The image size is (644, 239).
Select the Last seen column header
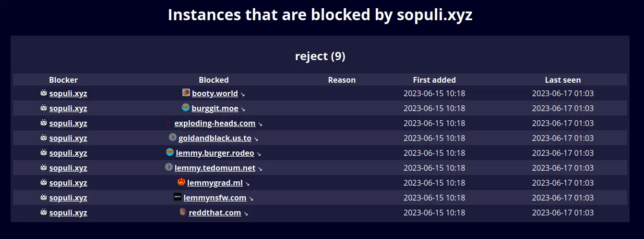[563, 80]
